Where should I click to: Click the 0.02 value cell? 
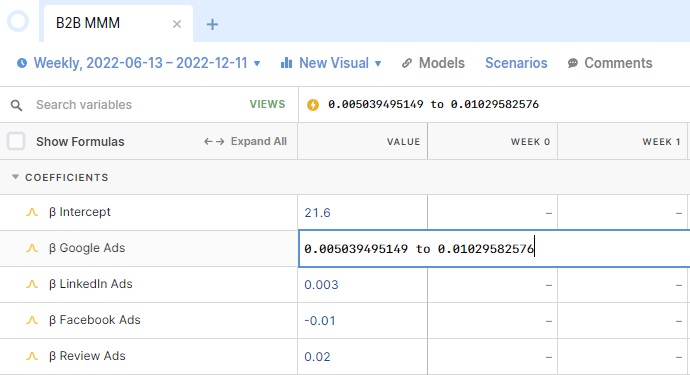pyautogui.click(x=362, y=357)
